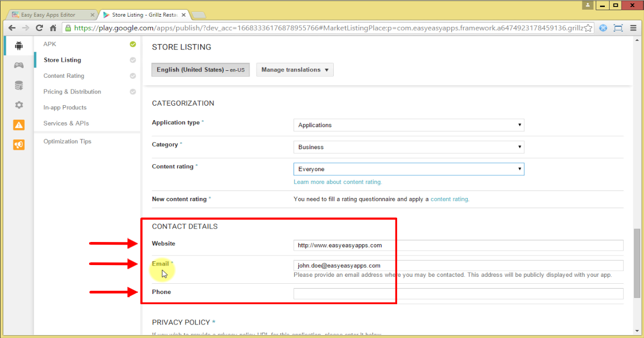Open Reports using the database icon
This screenshot has width=644, height=338.
click(18, 85)
